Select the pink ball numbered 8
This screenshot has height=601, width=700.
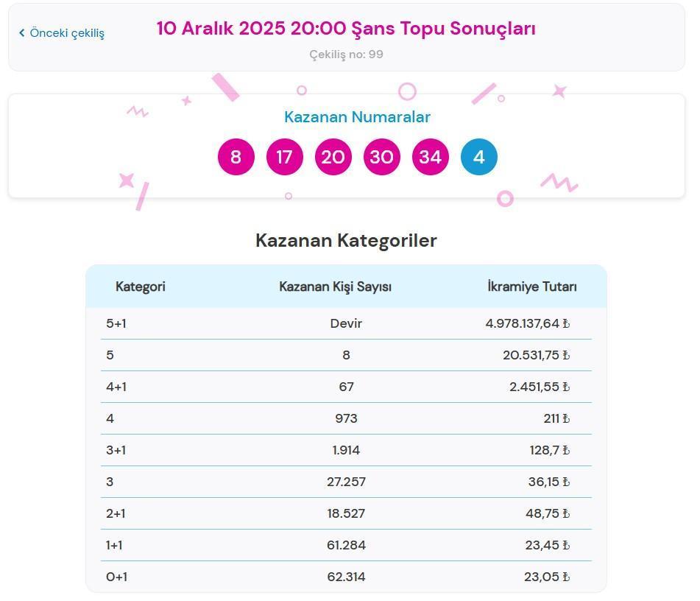tap(236, 156)
